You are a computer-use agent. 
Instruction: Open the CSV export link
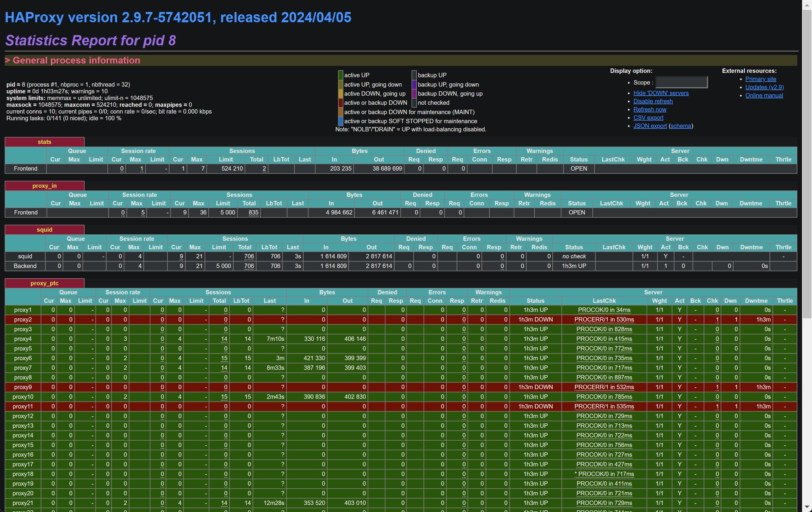648,118
